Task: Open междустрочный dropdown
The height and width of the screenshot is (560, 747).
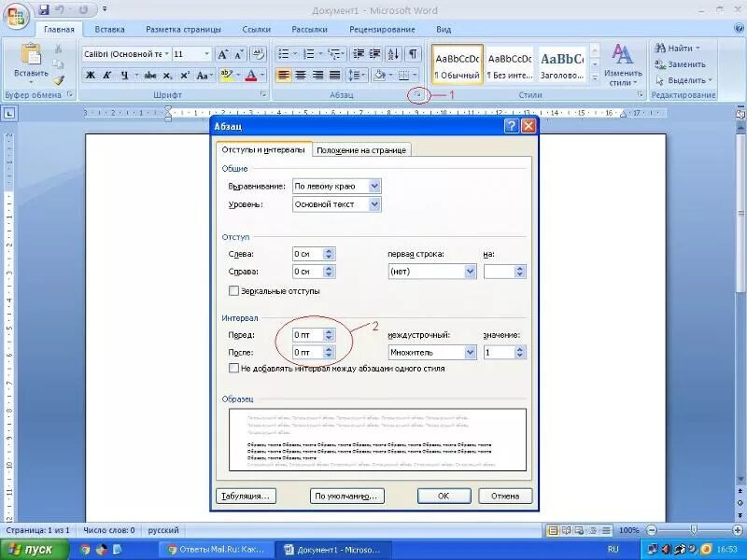Action: click(x=470, y=353)
